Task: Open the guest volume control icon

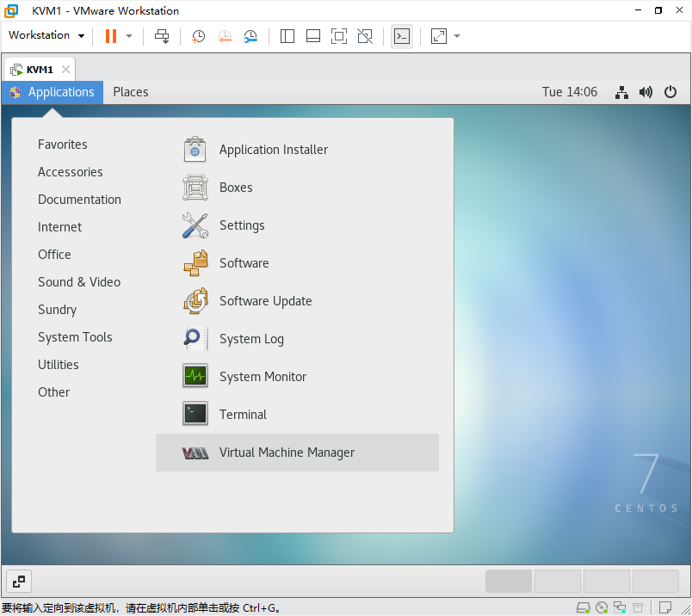Action: coord(646,92)
